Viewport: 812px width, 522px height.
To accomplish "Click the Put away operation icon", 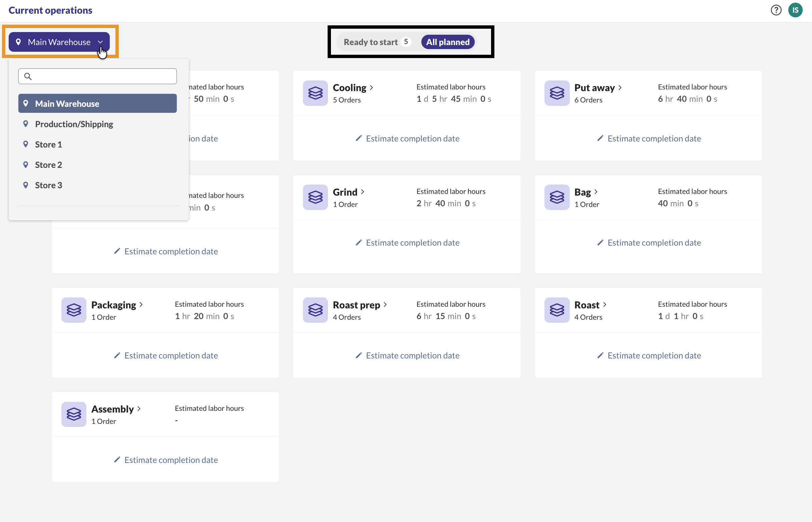I will 556,93.
